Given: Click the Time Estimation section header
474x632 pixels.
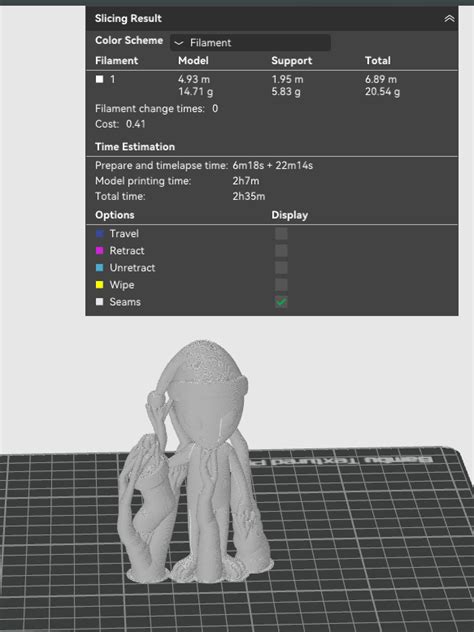Looking at the screenshot, I should coord(135,147).
